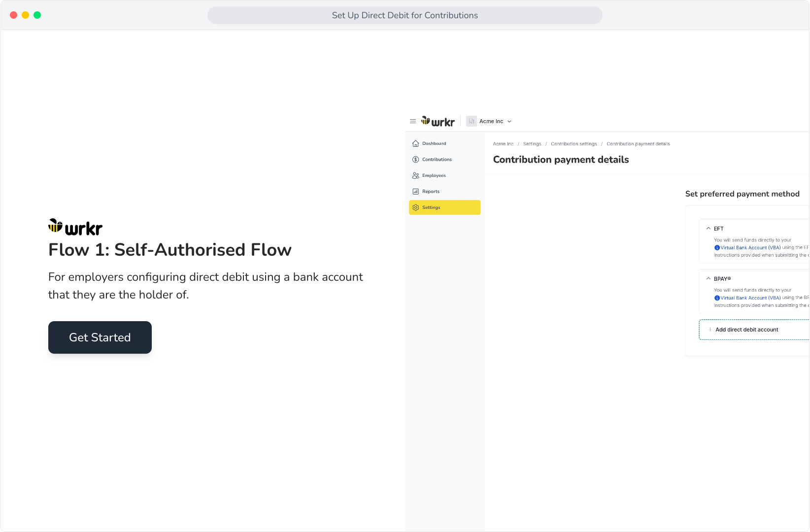This screenshot has width=810, height=532.
Task: Click the Settings gear icon
Action: [x=415, y=207]
